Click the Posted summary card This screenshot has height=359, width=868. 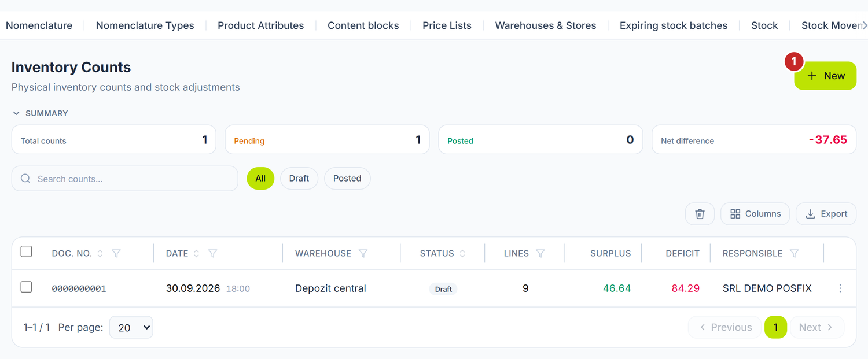pos(540,140)
